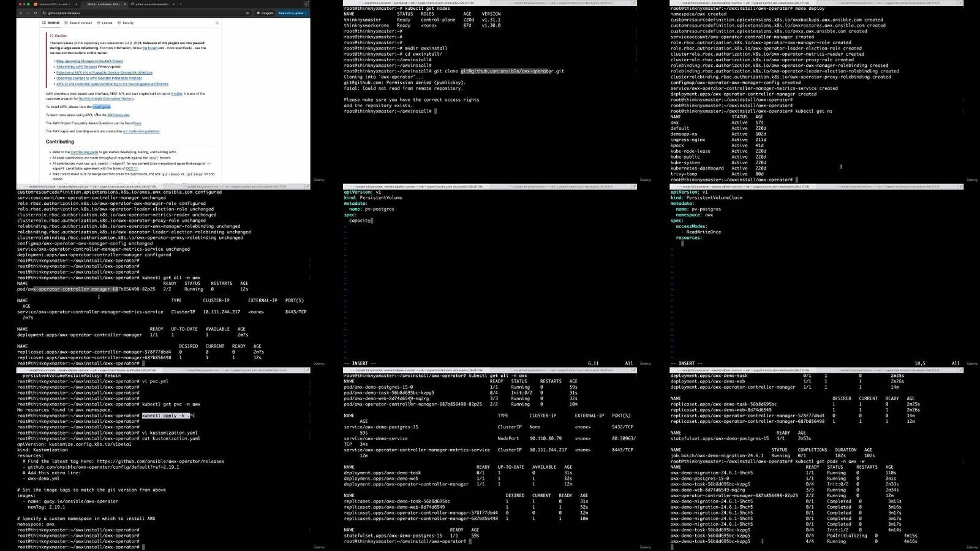Open the Contributing guide link
The image size is (980, 551).
tap(84, 152)
